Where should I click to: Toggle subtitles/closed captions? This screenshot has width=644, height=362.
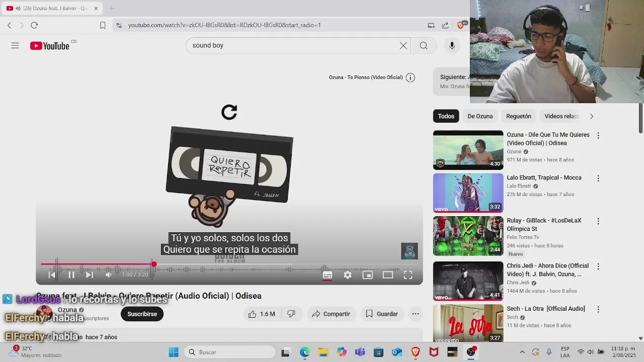[328, 275]
